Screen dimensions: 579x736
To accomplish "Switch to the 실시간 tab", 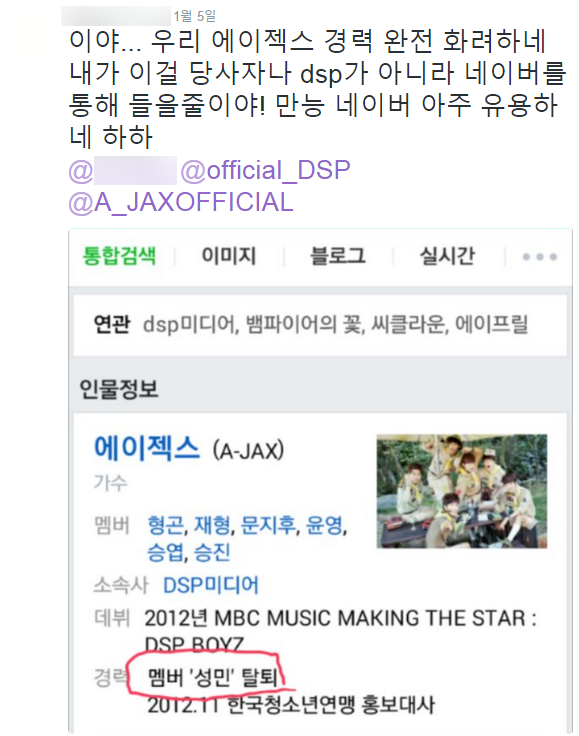I will (x=447, y=256).
